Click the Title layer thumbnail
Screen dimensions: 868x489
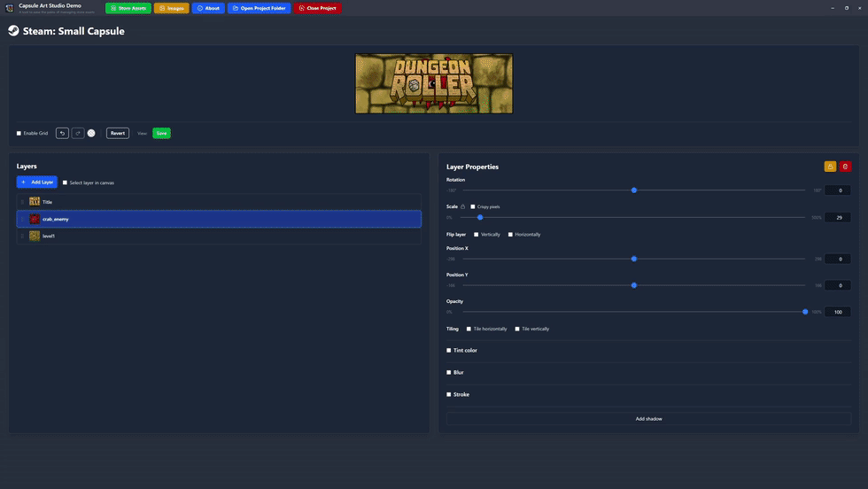pyautogui.click(x=35, y=202)
